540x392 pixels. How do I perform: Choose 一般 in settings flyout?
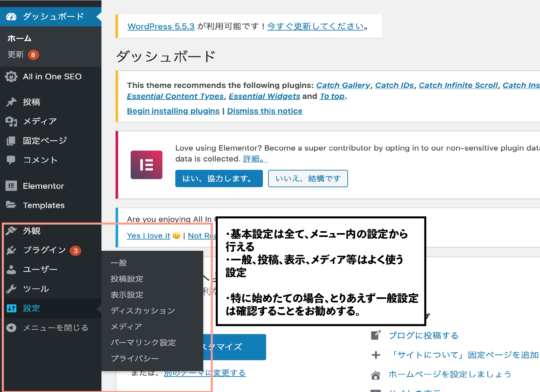pyautogui.click(x=118, y=263)
